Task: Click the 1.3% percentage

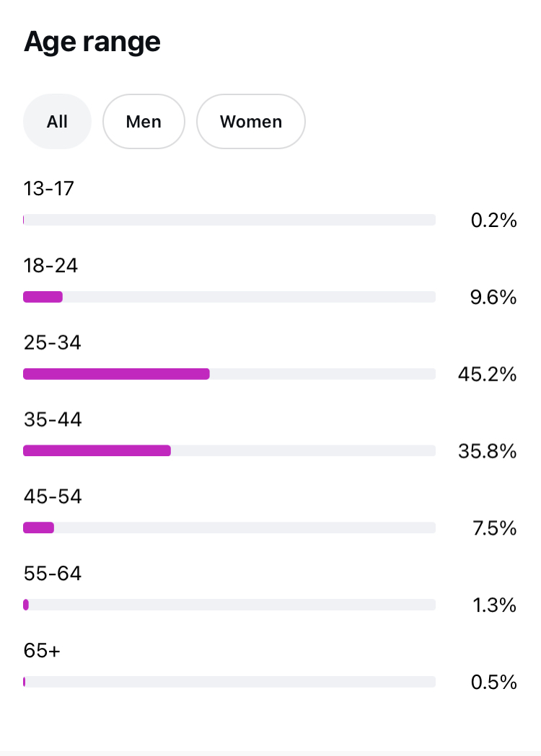Action: click(x=494, y=605)
